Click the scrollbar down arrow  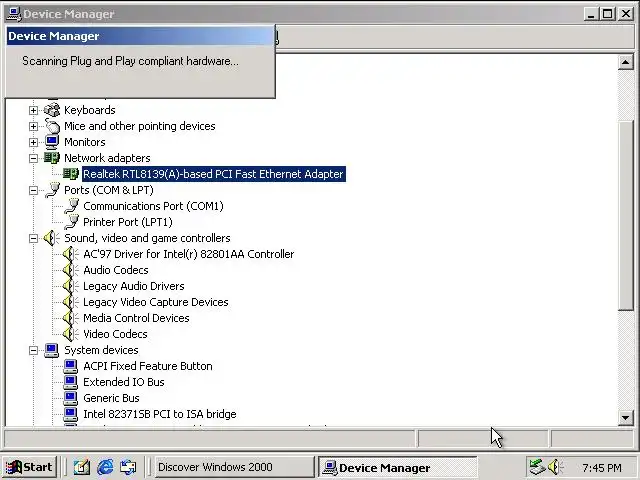[x=625, y=418]
